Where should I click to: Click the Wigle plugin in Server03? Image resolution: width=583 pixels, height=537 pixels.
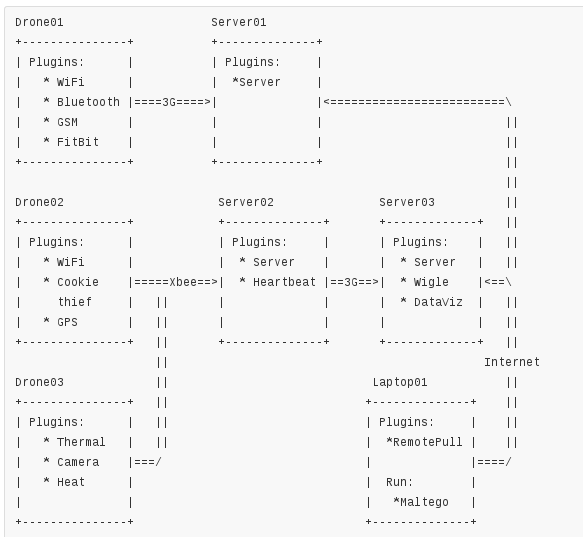[x=431, y=282]
